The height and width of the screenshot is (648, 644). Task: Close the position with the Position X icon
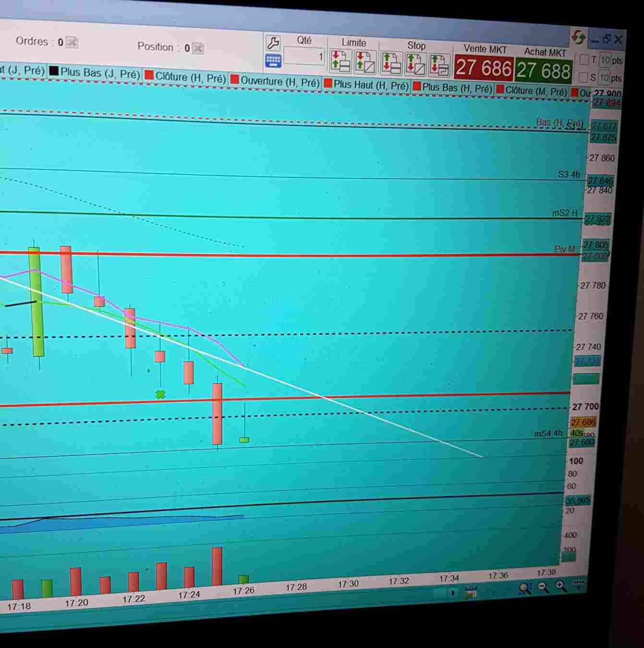tap(198, 48)
